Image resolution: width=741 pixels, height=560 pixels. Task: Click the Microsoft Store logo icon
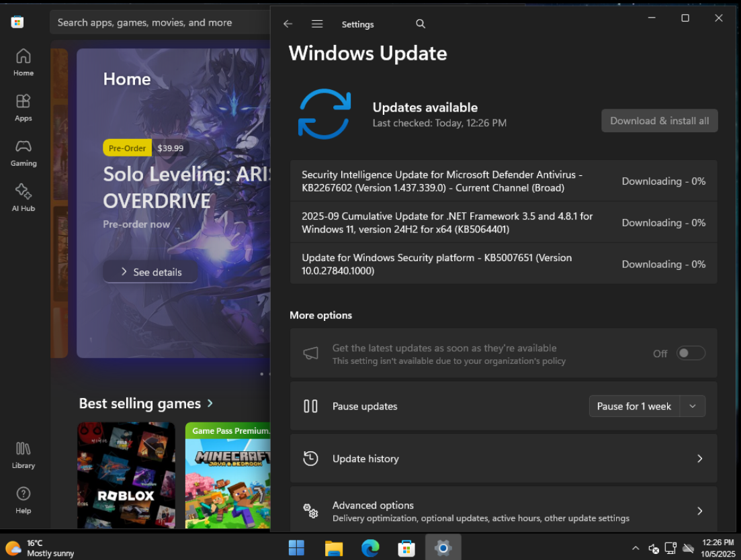click(x=17, y=21)
